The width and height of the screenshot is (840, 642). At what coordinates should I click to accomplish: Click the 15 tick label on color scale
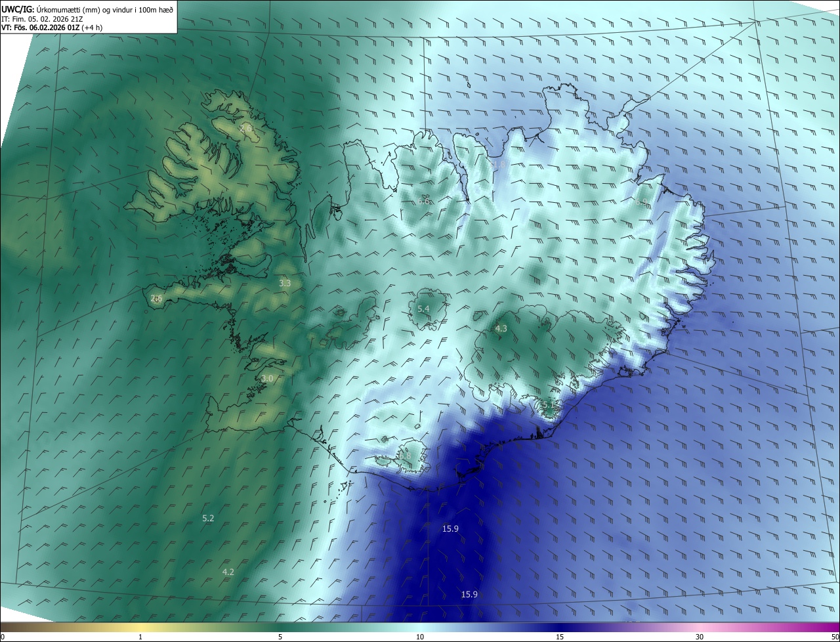click(560, 637)
